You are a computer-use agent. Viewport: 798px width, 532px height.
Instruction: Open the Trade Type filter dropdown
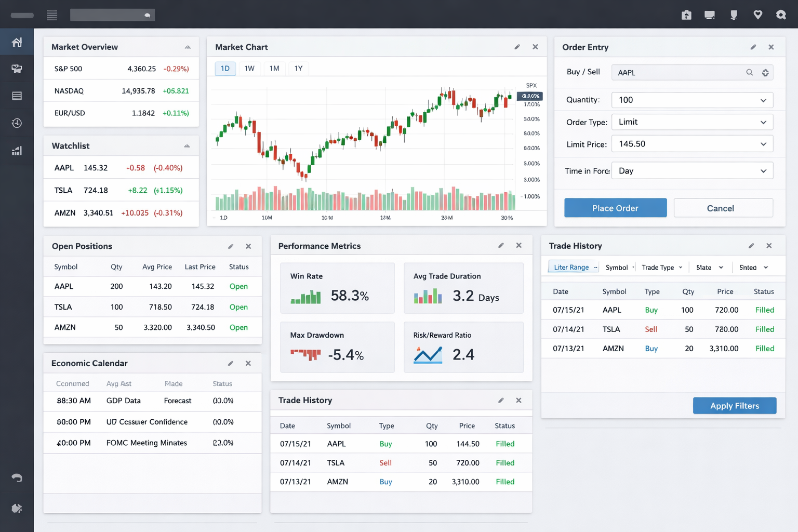coord(661,268)
